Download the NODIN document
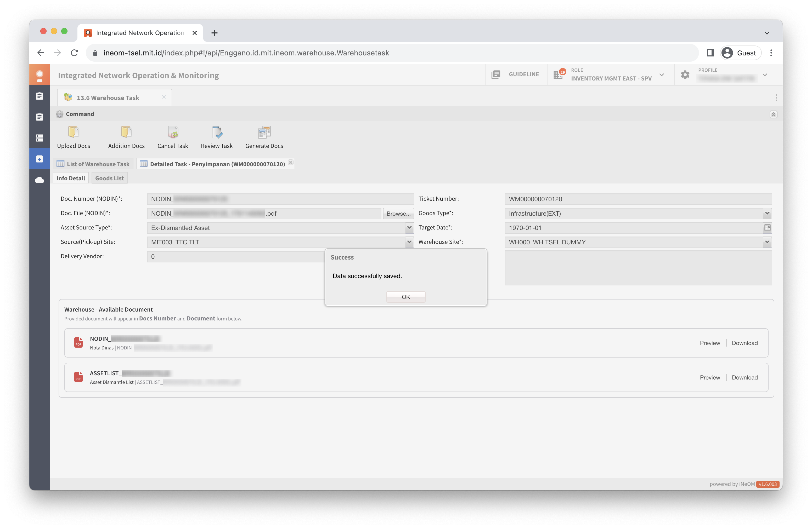Image resolution: width=812 pixels, height=529 pixels. 745,343
